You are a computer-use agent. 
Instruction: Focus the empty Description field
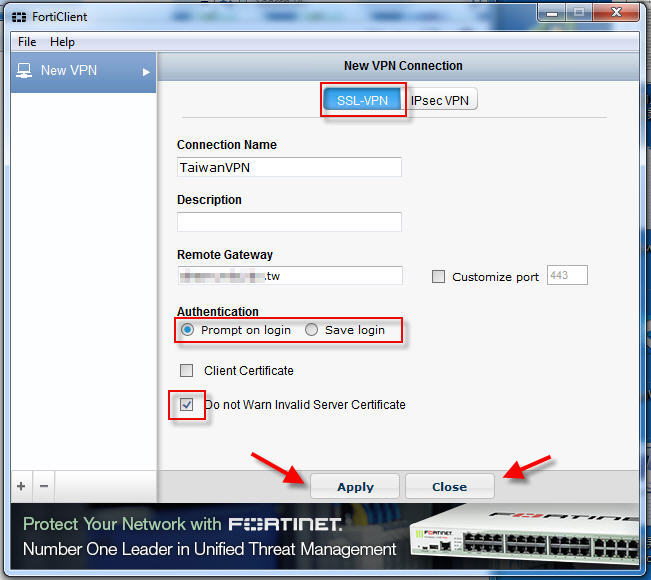coord(289,222)
